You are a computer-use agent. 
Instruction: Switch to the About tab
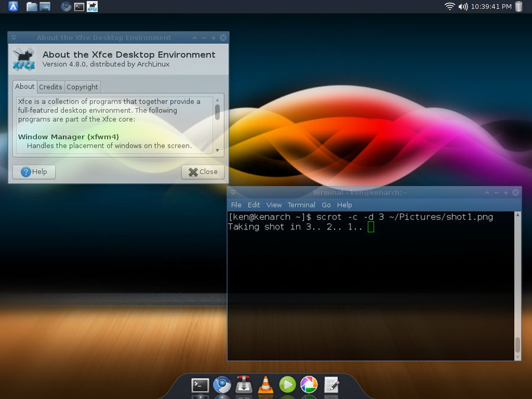[24, 86]
